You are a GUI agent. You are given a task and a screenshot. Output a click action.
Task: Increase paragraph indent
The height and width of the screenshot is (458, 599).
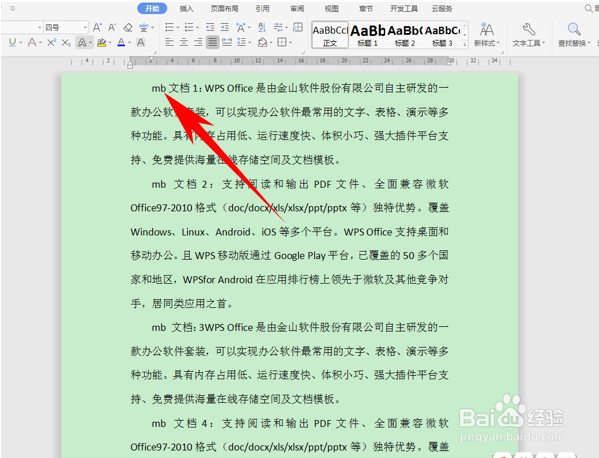click(225, 28)
